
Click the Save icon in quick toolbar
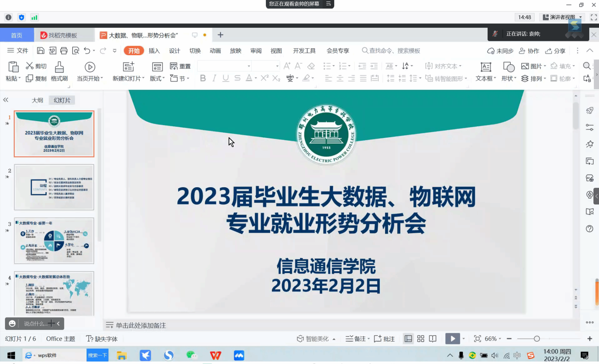click(x=41, y=51)
